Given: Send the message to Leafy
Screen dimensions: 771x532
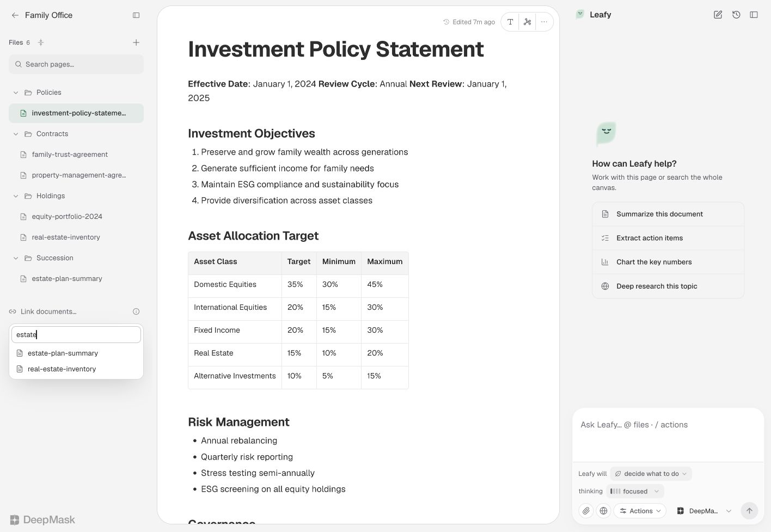Looking at the screenshot, I should (749, 511).
